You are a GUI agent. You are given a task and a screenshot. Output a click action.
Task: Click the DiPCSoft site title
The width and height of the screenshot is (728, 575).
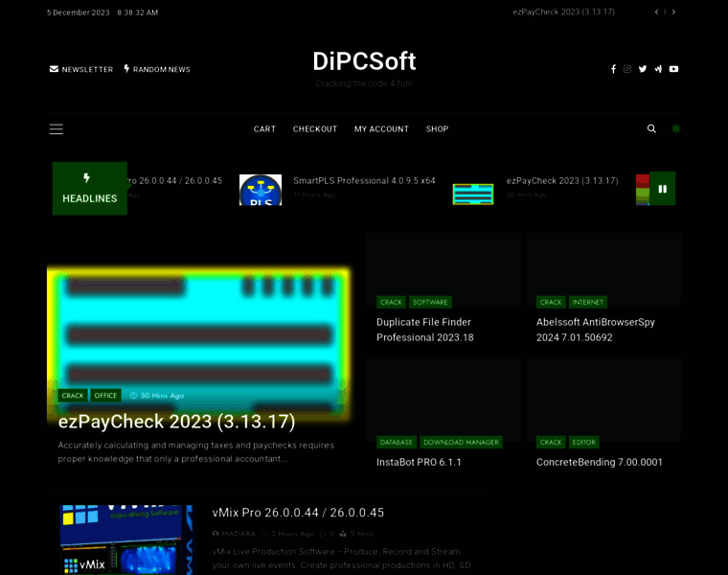click(364, 61)
